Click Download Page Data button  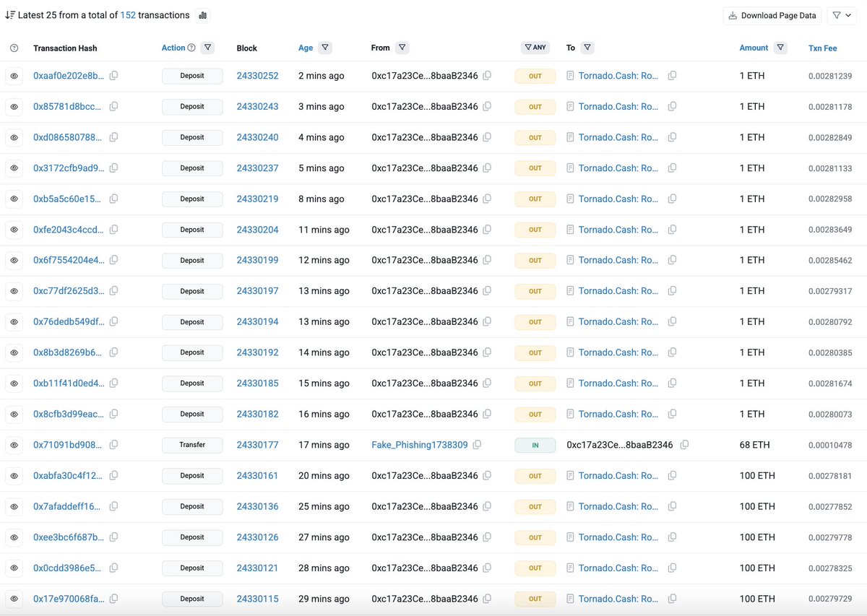[x=772, y=15]
